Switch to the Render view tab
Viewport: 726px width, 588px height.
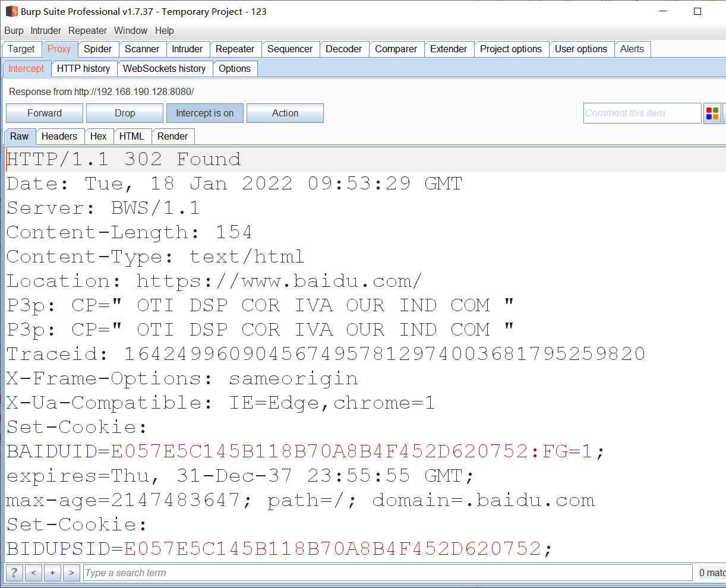point(173,137)
